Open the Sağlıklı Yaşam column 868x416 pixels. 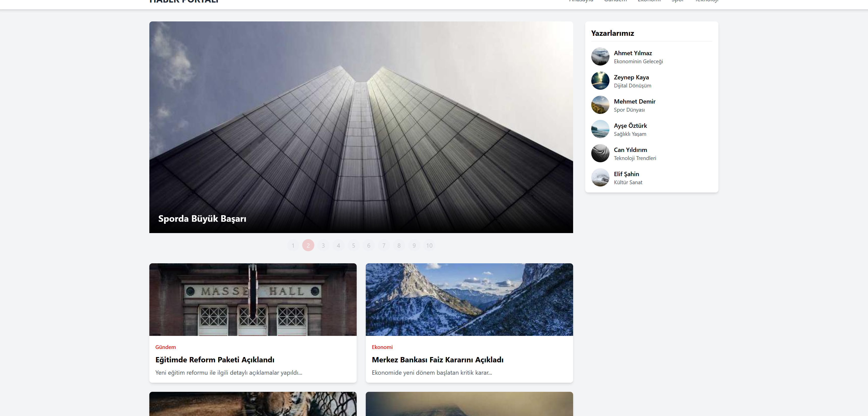pyautogui.click(x=630, y=134)
